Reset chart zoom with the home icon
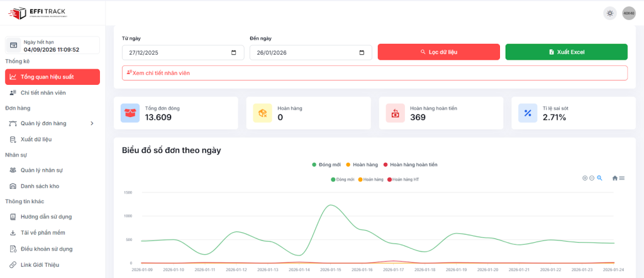Image resolution: width=644 pixels, height=278 pixels. [x=615, y=178]
